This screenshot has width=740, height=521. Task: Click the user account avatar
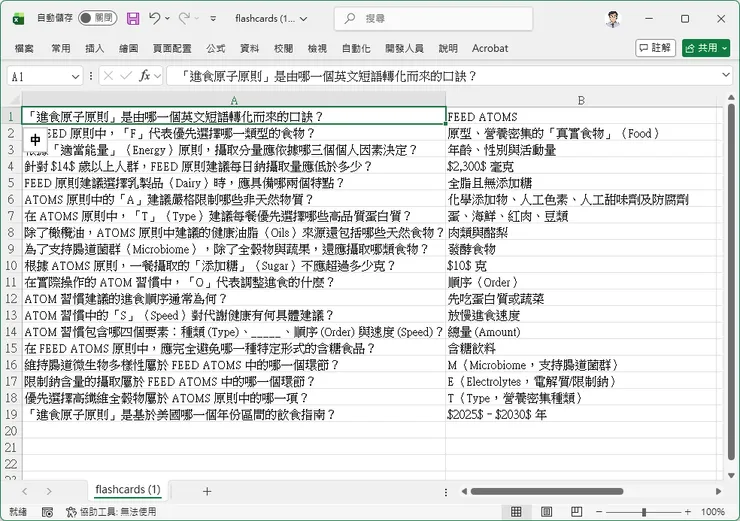pyautogui.click(x=613, y=19)
